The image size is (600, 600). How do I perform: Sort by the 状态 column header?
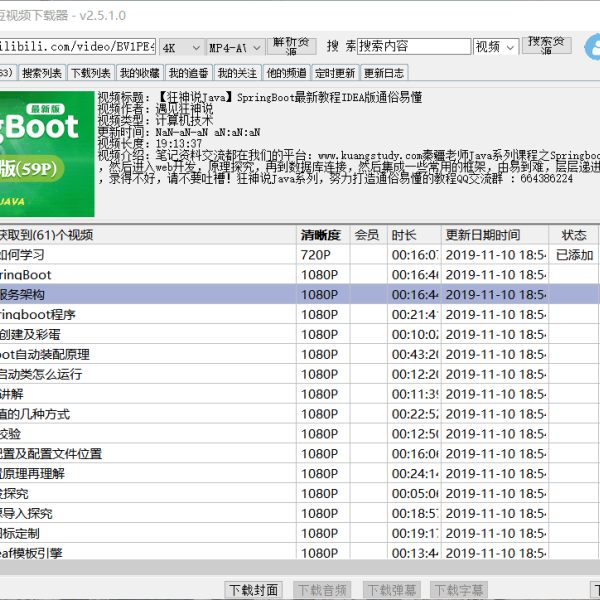coord(573,235)
